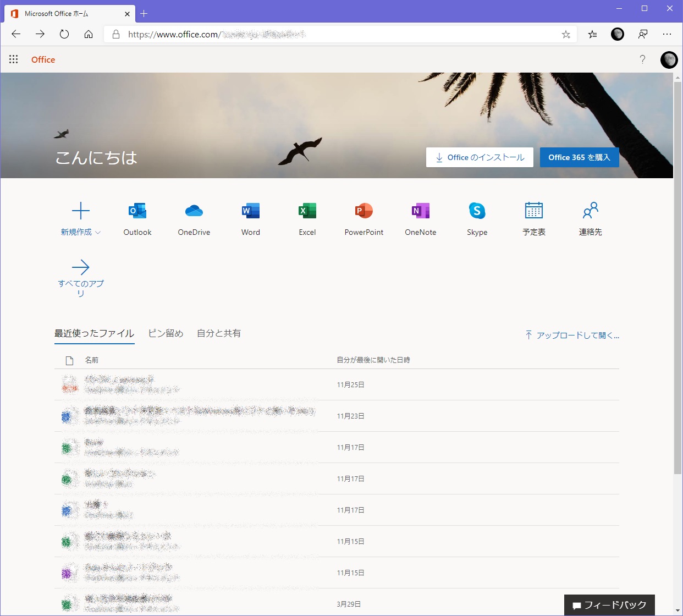Open the OneDrive app
The image size is (683, 616).
pyautogui.click(x=194, y=219)
